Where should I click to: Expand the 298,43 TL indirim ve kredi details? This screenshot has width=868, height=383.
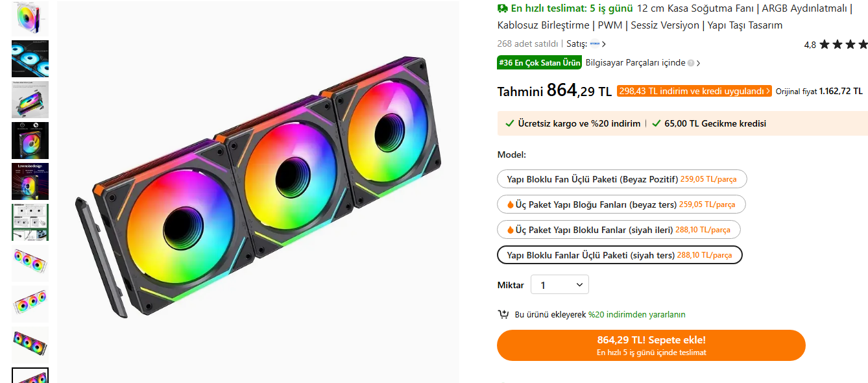pos(693,92)
